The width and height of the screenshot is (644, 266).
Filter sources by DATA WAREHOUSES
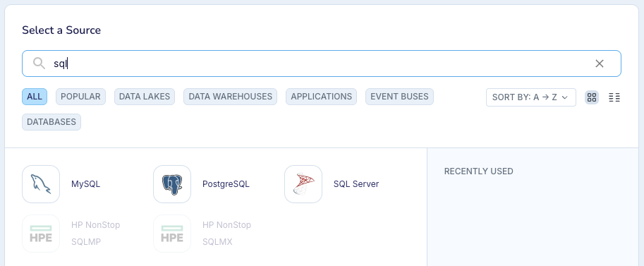tap(231, 97)
